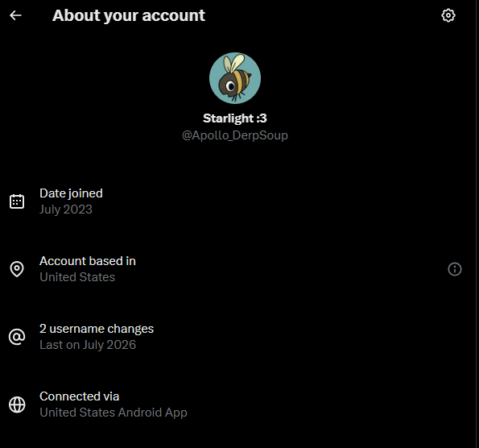Click the info icon beside Account based in
The image size is (479, 448).
pyautogui.click(x=455, y=269)
